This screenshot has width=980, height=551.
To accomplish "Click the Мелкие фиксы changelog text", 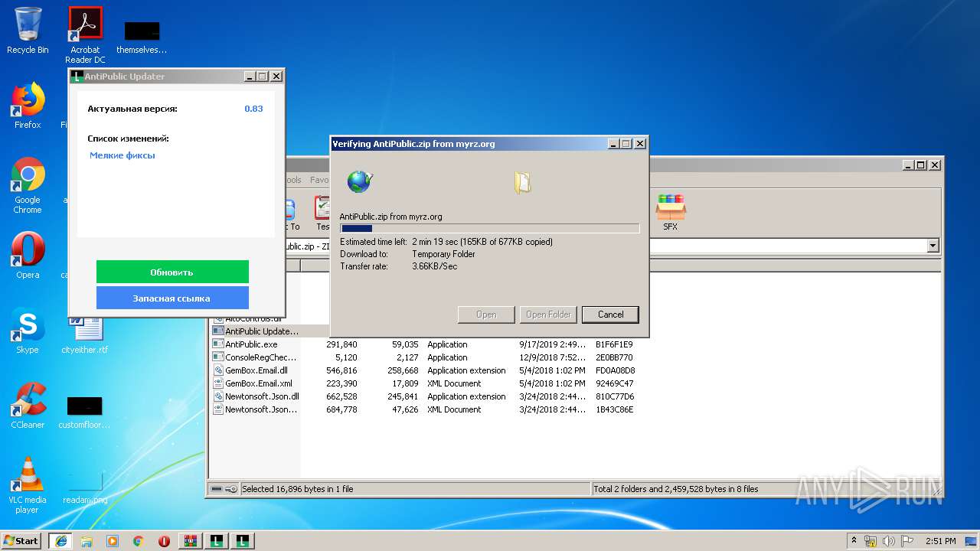I will [x=122, y=155].
